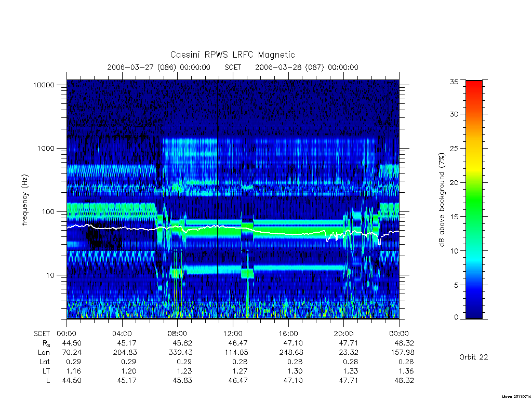532x399 pixels.
Task: Click the 'SCET' label between header timestamps
Action: pyautogui.click(x=233, y=67)
